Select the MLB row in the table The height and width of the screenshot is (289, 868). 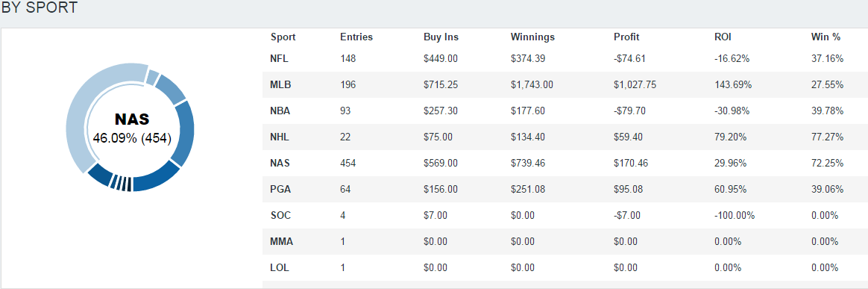pyautogui.click(x=564, y=85)
